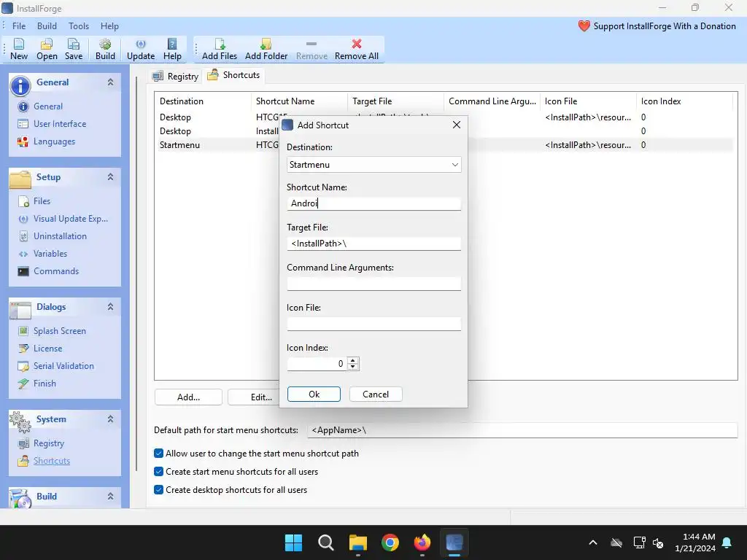The image size is (747, 560).
Task: Toggle Create desktop shortcuts for all users
Action: (x=158, y=489)
